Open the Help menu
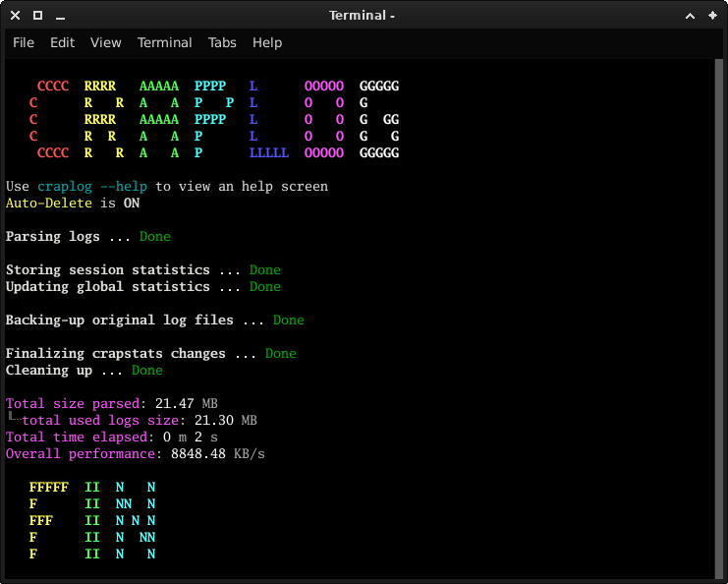This screenshot has width=728, height=584. coord(267,42)
